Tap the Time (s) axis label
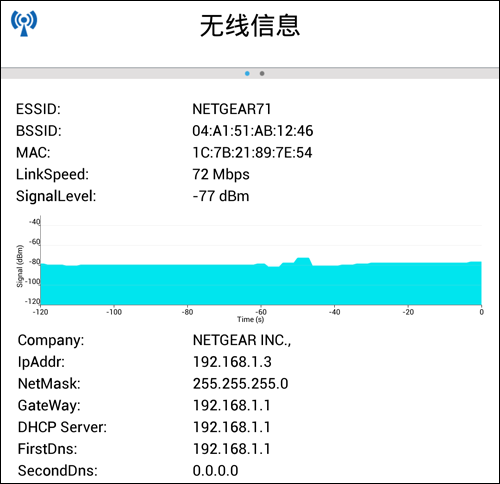The width and height of the screenshot is (500, 484). [251, 320]
